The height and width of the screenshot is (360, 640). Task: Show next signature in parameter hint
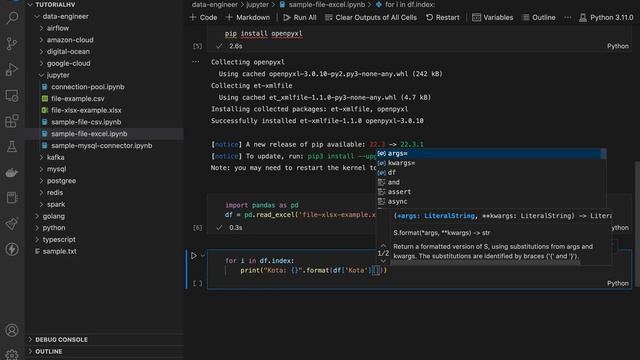click(383, 261)
